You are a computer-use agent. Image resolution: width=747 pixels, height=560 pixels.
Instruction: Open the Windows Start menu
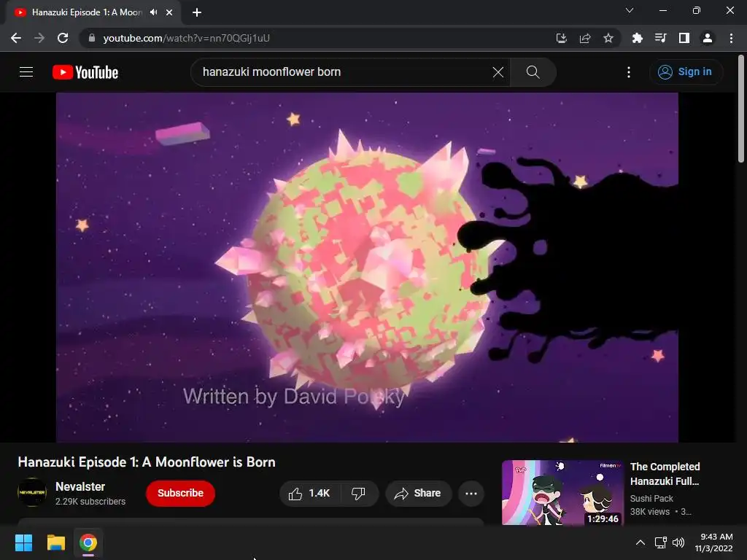pos(23,542)
